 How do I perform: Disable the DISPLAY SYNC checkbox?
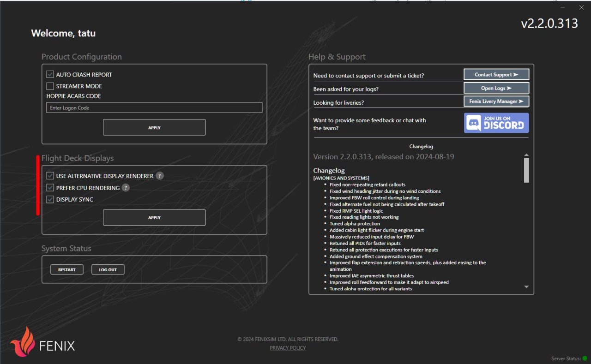click(50, 199)
